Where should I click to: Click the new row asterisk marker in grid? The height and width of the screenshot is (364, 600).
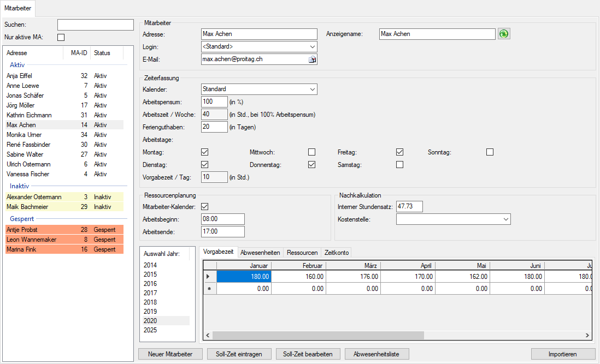(208, 289)
